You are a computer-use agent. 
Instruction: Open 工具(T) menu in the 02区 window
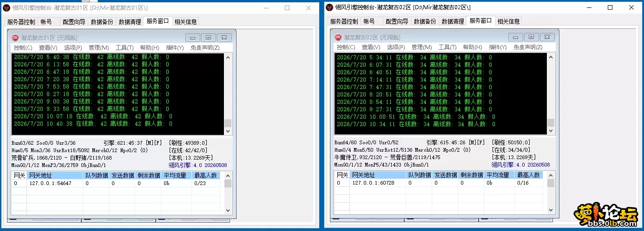pos(447,47)
